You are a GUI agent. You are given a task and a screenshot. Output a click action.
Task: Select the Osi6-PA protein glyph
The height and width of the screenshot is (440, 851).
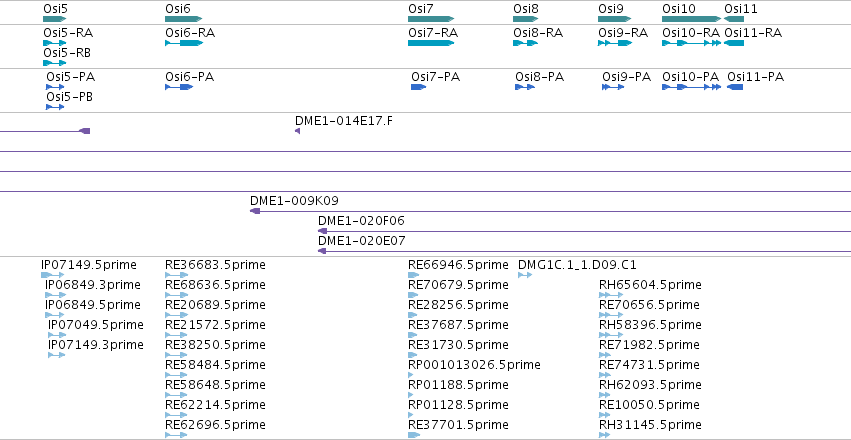(x=179, y=87)
